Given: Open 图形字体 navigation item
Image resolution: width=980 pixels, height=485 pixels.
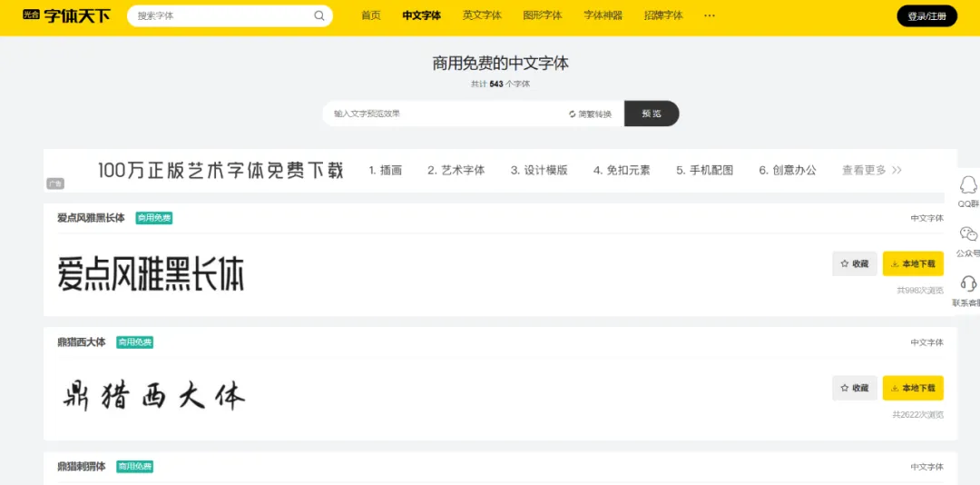Looking at the screenshot, I should (x=543, y=15).
